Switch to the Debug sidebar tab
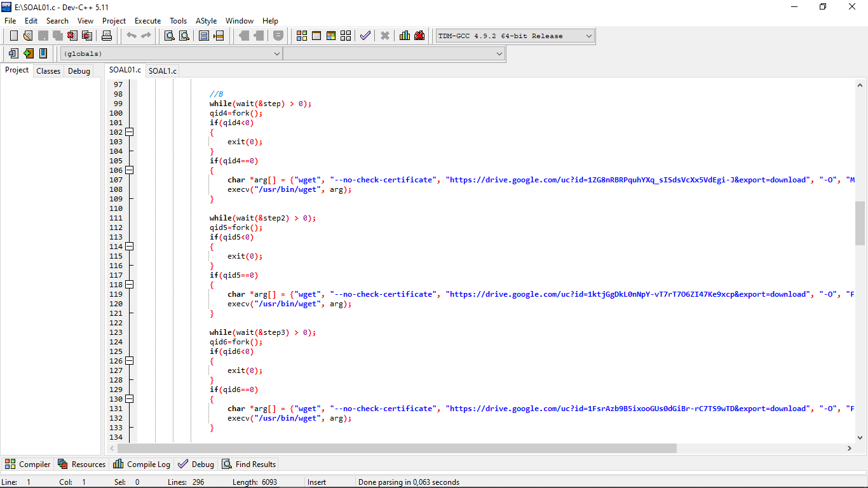The height and width of the screenshot is (488, 868). pos(79,71)
